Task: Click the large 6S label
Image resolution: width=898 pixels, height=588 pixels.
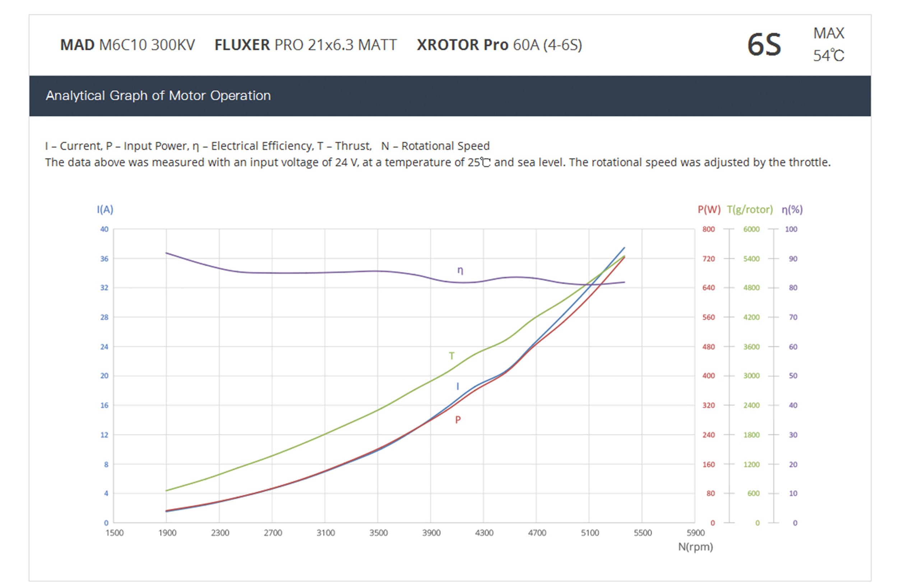Action: click(764, 45)
